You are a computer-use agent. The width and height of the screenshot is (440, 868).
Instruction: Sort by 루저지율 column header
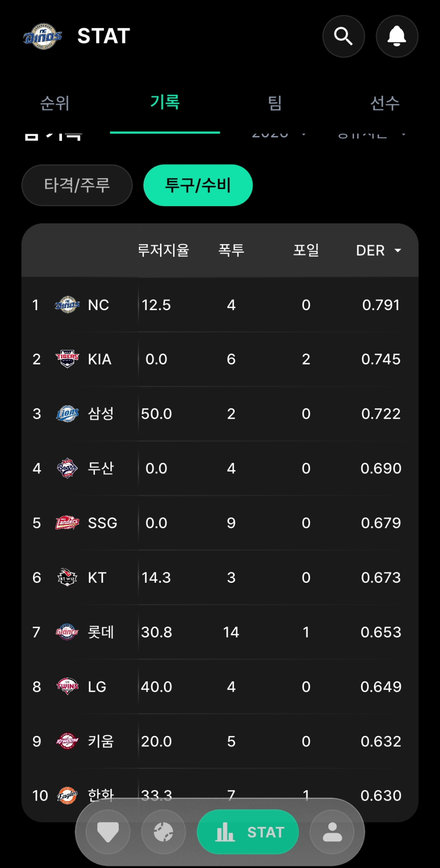click(x=163, y=250)
